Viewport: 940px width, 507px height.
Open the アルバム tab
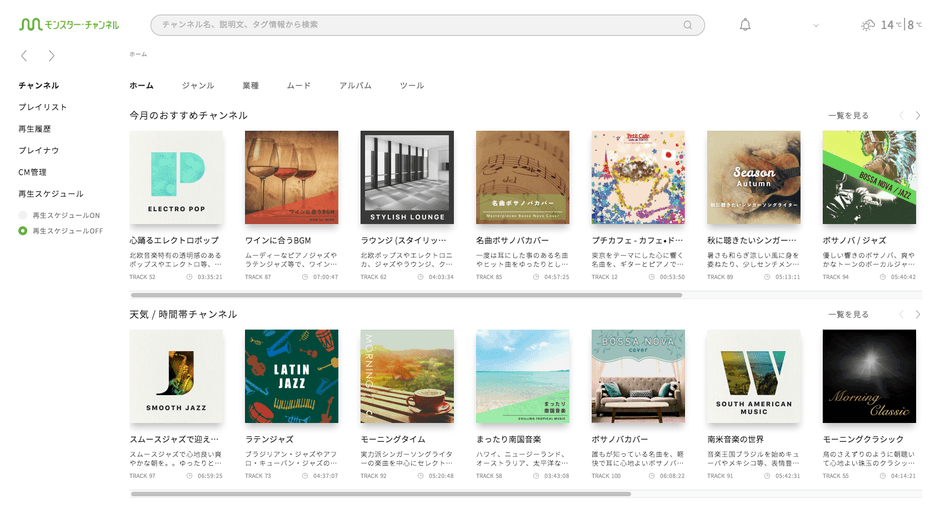click(355, 86)
